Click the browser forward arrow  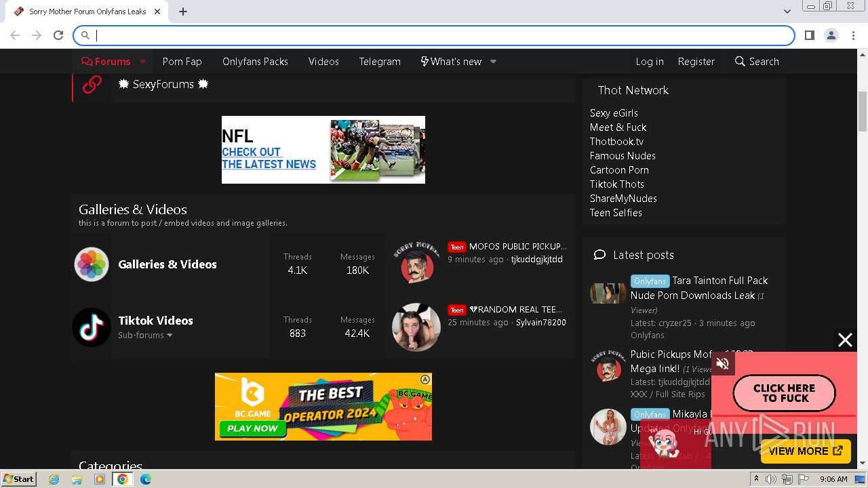click(37, 35)
